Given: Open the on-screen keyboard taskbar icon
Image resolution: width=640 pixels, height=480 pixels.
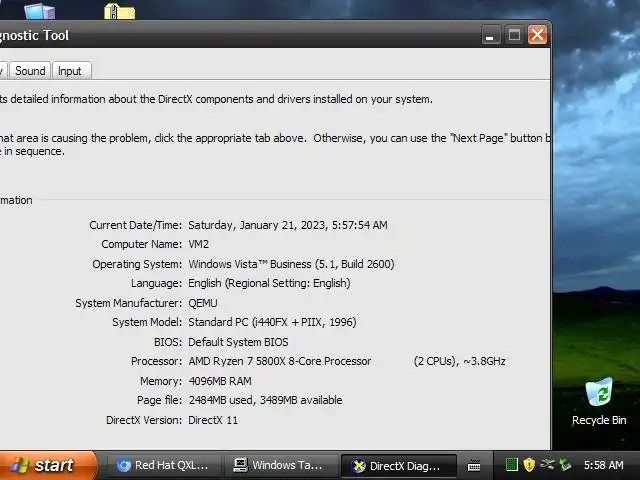Looking at the screenshot, I should point(474,465).
